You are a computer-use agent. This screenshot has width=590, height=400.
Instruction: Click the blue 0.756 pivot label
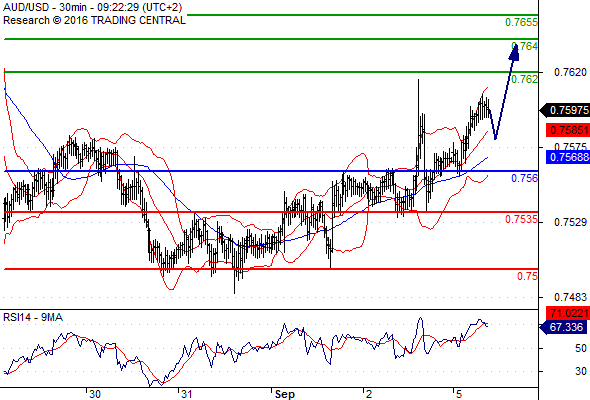[525, 178]
